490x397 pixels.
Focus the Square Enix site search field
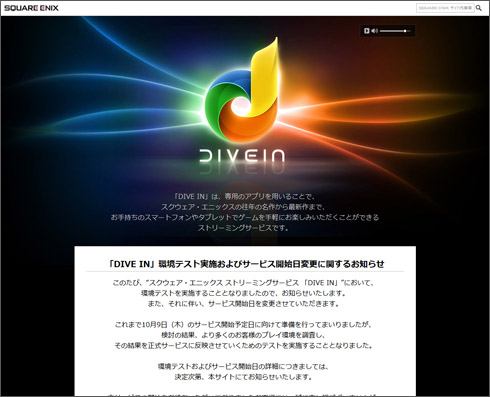tap(445, 8)
